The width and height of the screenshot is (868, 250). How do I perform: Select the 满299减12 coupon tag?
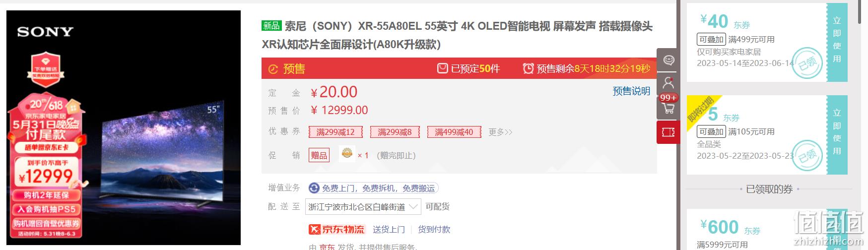(335, 132)
